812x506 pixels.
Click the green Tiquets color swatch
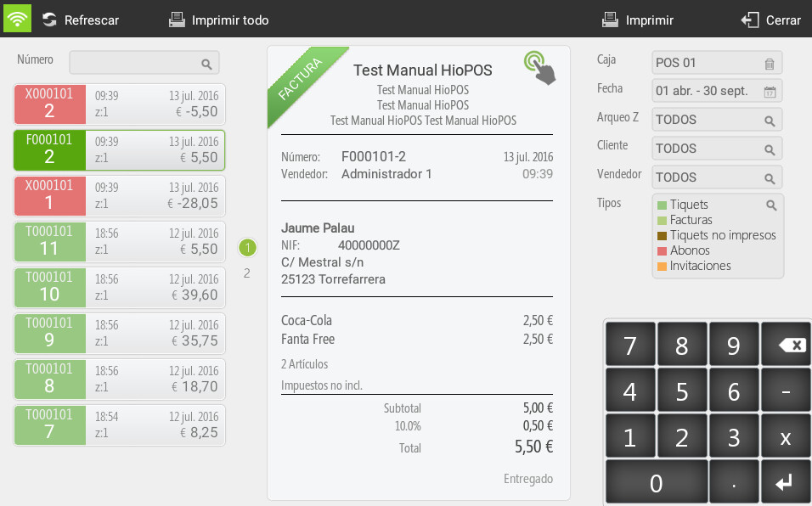coord(663,205)
